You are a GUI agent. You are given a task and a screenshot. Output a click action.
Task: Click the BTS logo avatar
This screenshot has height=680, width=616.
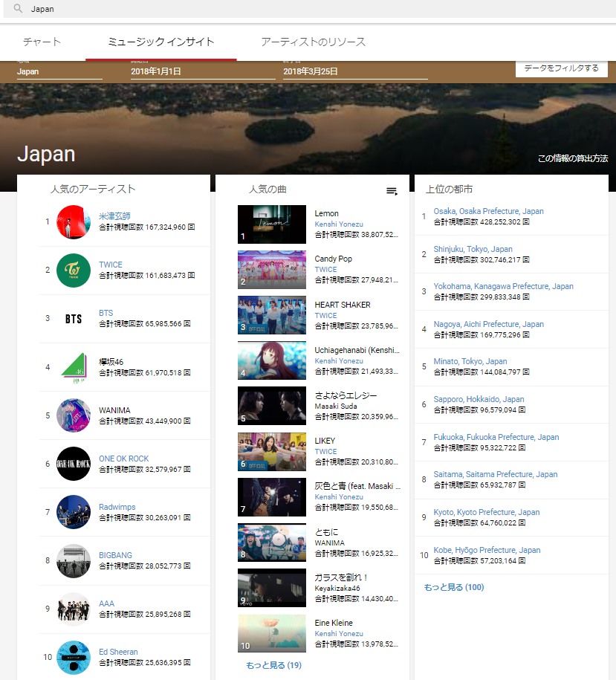[x=74, y=319]
